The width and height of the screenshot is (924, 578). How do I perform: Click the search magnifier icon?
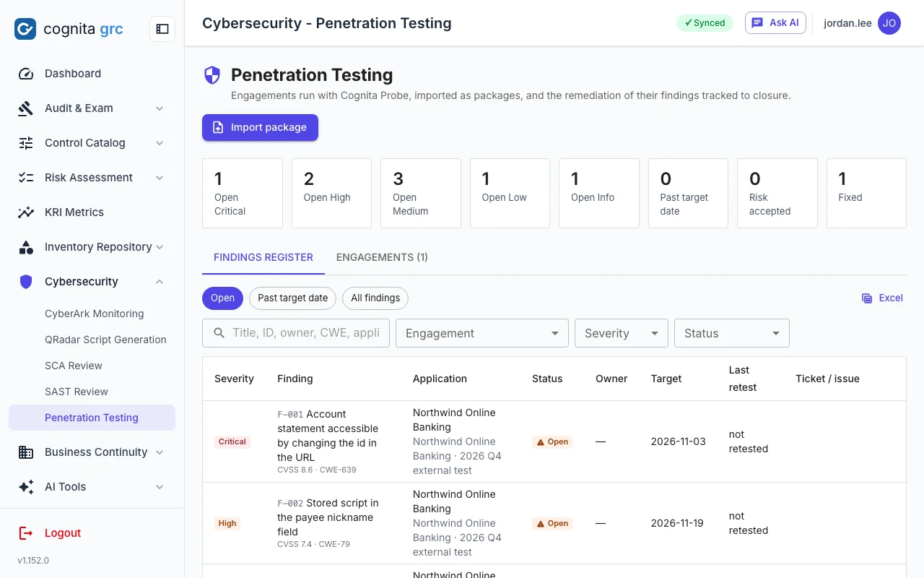coord(219,333)
